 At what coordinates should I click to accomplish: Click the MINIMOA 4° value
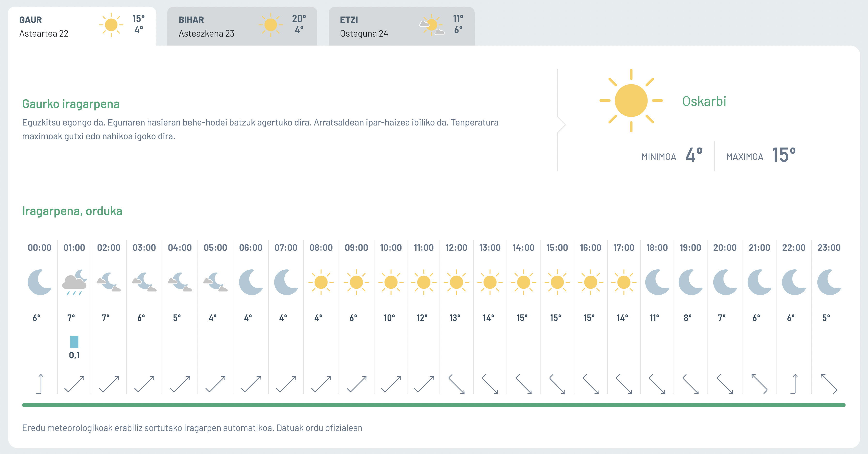coord(694,155)
